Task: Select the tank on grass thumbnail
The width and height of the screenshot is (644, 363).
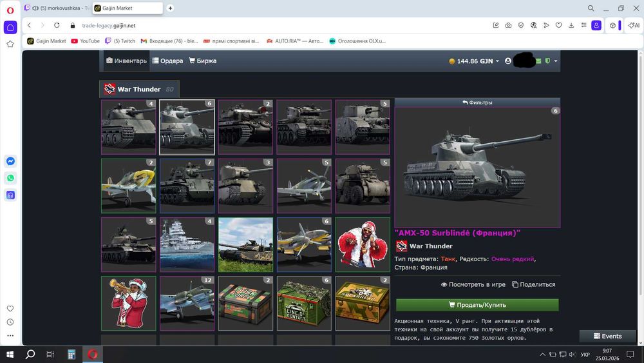Action: pos(245,244)
